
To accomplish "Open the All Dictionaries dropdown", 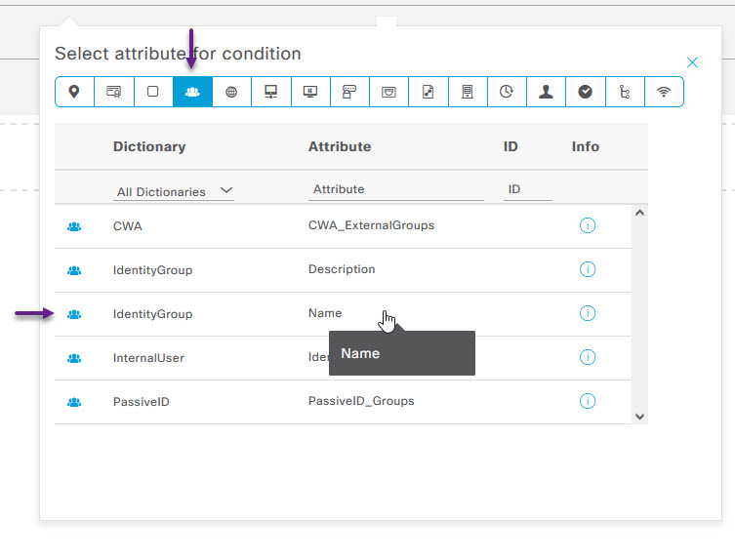I will [175, 191].
